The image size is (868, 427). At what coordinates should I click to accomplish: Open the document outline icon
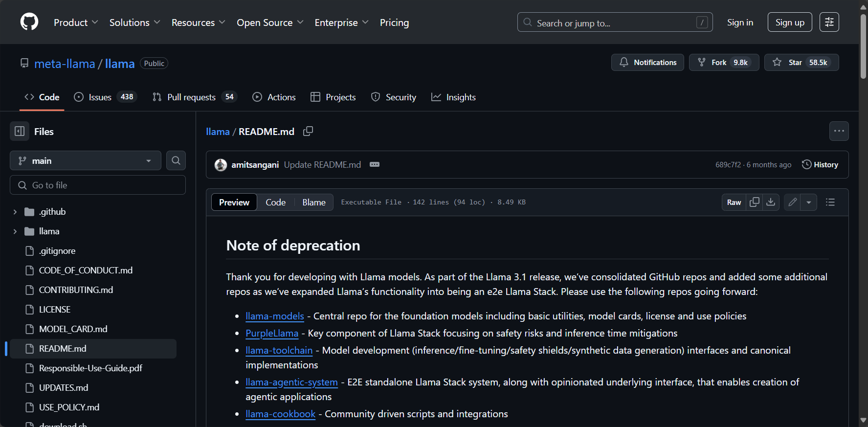[x=830, y=202]
